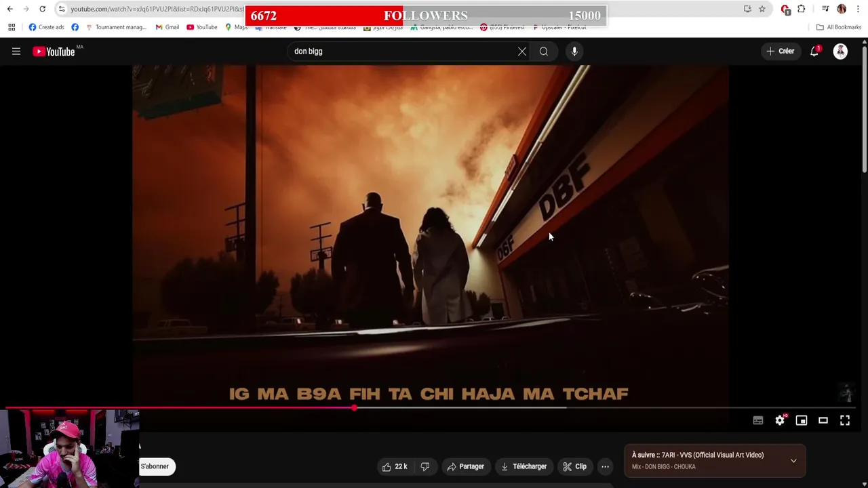
Task: Open more actions three-dot menu
Action: [606, 466]
